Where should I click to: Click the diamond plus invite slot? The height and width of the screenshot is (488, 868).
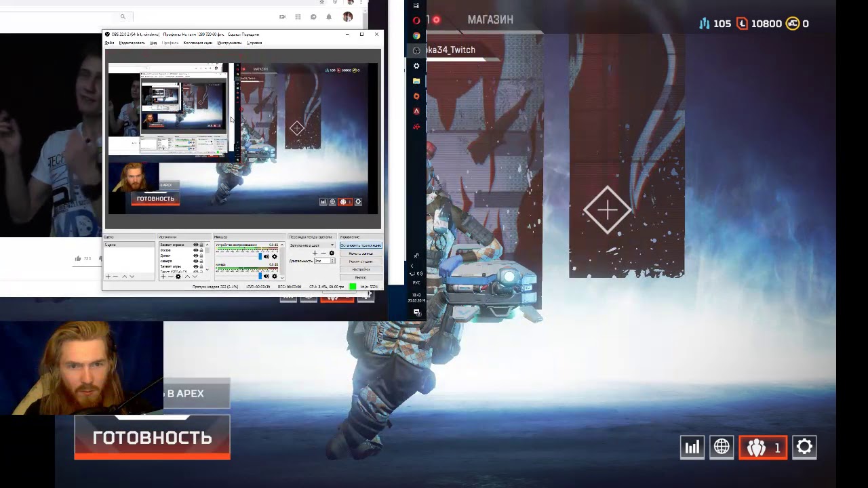[x=607, y=210]
